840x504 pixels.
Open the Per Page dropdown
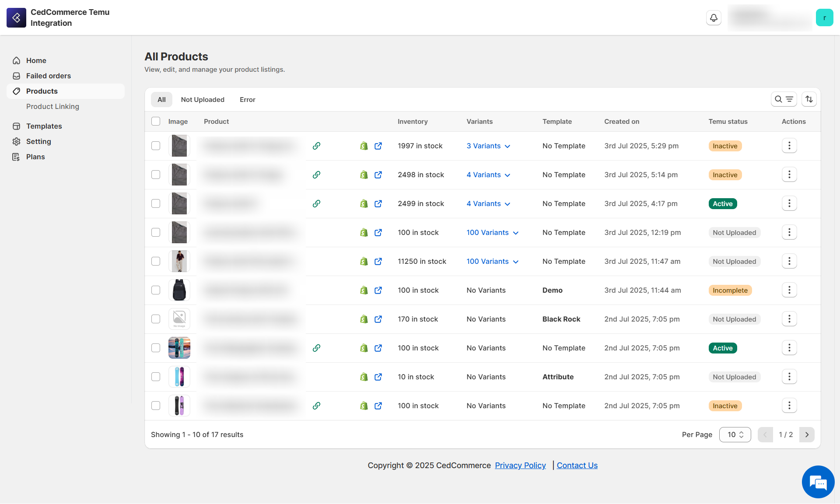tap(735, 434)
